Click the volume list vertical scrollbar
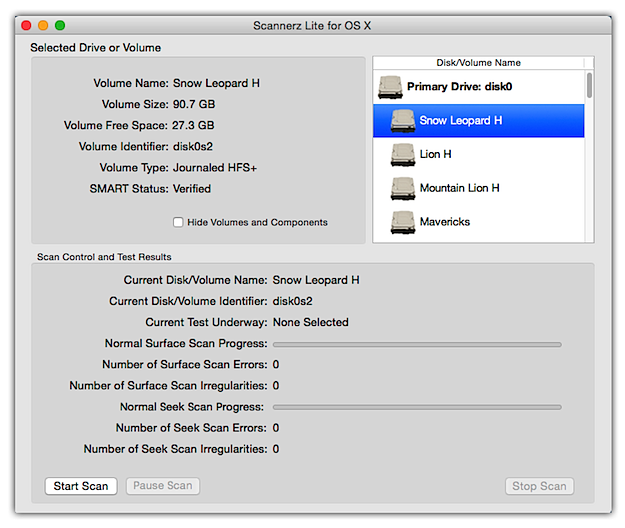 [589, 85]
